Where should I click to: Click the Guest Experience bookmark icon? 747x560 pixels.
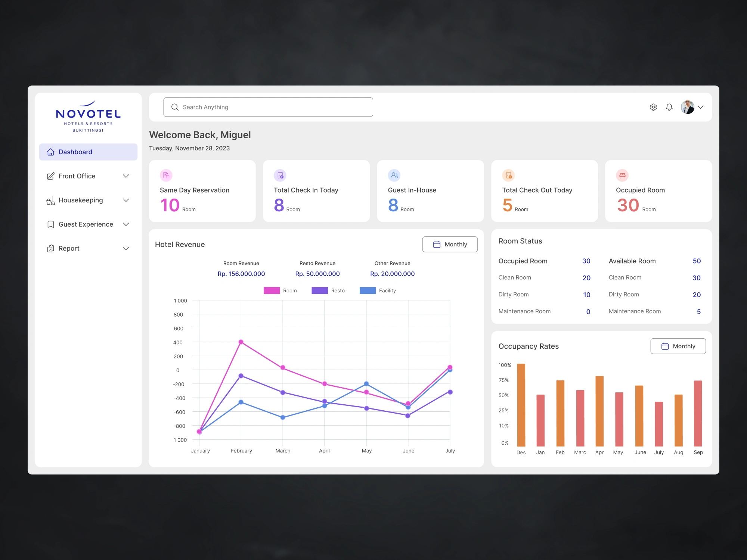pyautogui.click(x=51, y=224)
